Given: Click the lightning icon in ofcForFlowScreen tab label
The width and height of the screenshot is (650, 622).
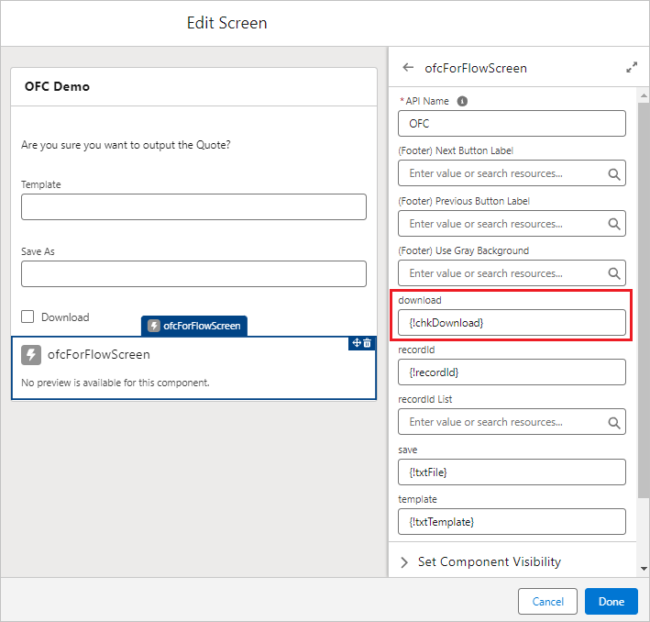Looking at the screenshot, I should pos(154,326).
